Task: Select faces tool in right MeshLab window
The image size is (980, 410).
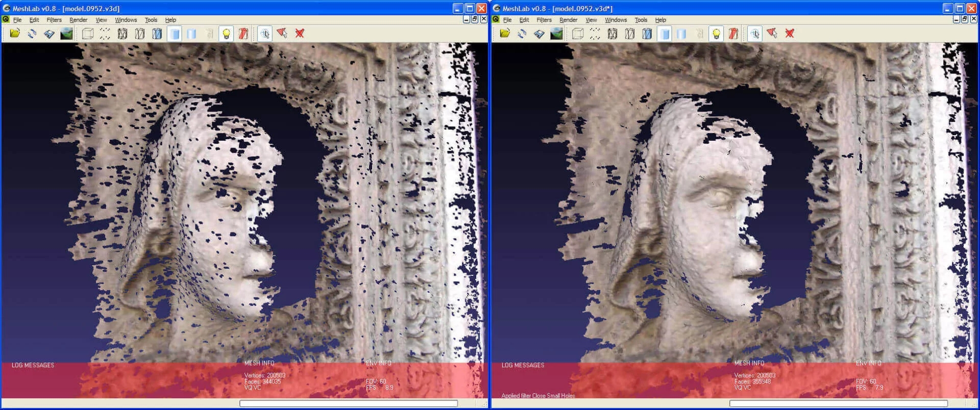Action: 772,34
